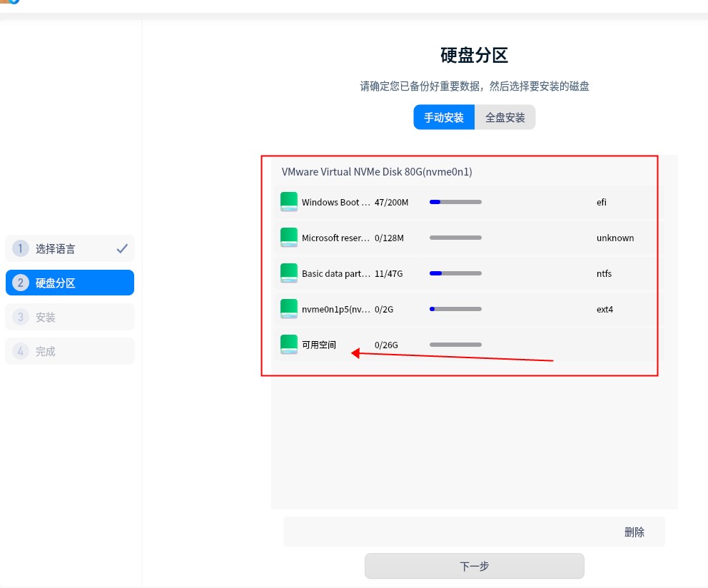Go to the 安装 step

click(46, 317)
